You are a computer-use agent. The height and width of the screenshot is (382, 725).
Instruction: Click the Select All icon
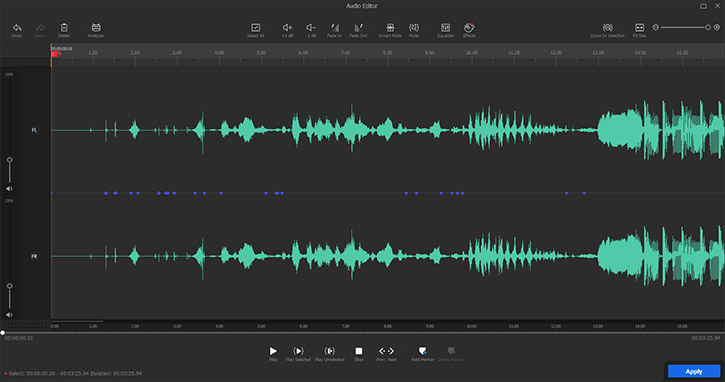255,28
